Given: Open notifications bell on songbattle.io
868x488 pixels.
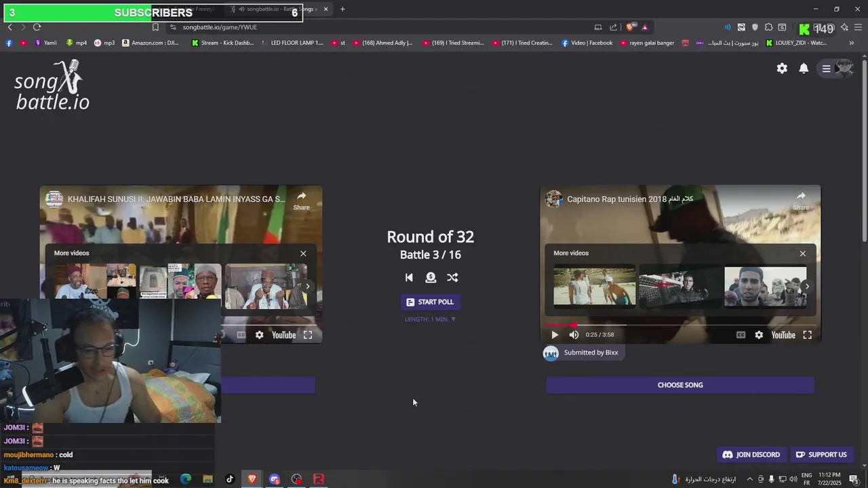Looking at the screenshot, I should coord(804,68).
